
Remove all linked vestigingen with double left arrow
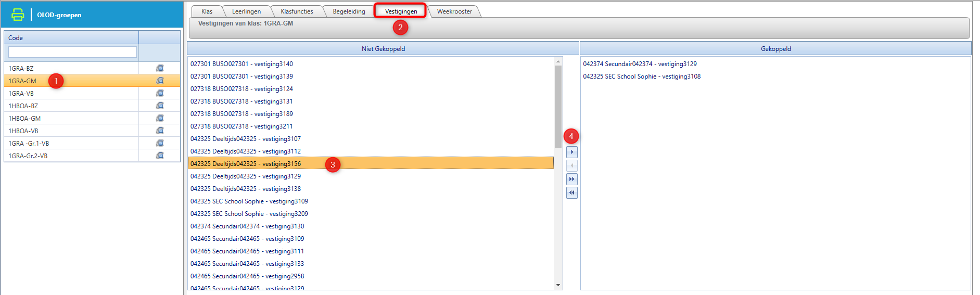click(x=571, y=193)
